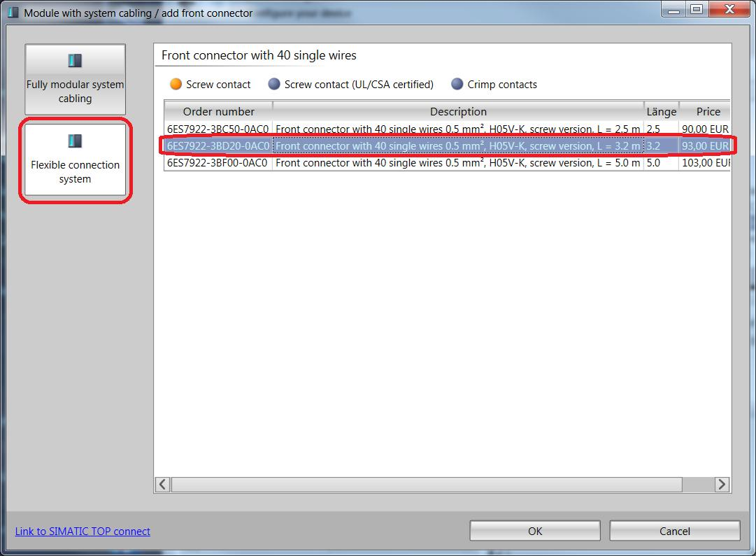Click description with L = 3.2 m

click(458, 145)
